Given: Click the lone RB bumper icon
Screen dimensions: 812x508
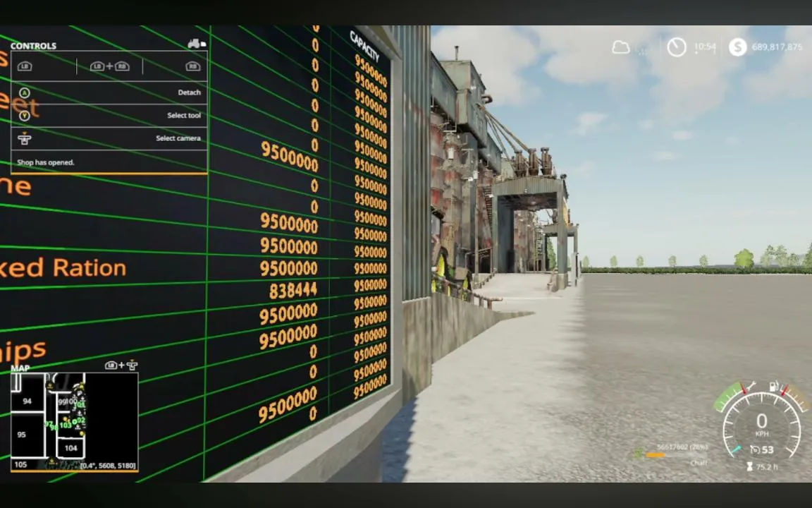Looking at the screenshot, I should pos(192,66).
